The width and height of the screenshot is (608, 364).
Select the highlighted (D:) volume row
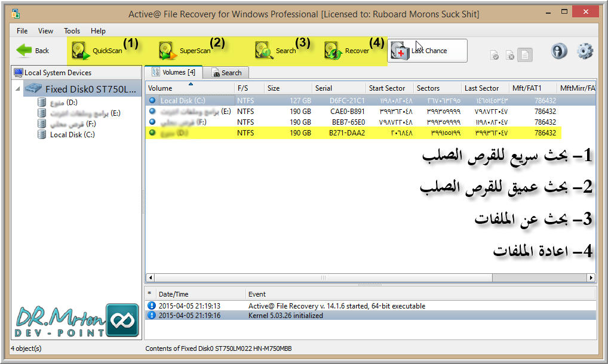pyautogui.click(x=353, y=133)
